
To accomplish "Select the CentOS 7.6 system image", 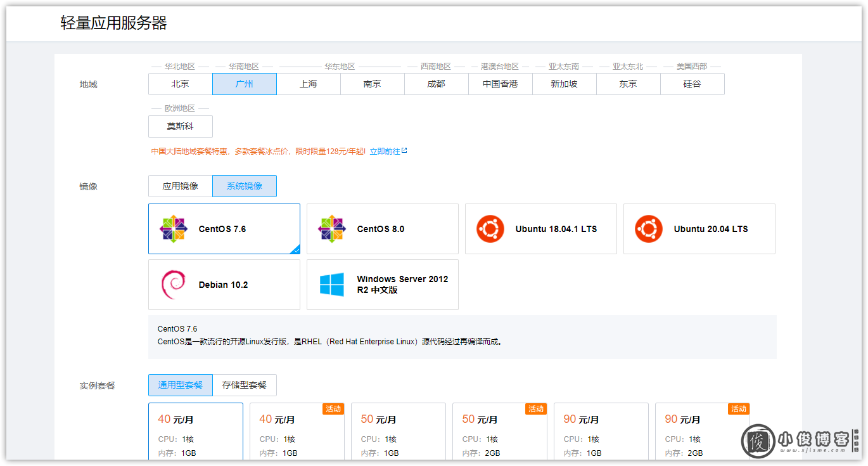I will pos(224,229).
